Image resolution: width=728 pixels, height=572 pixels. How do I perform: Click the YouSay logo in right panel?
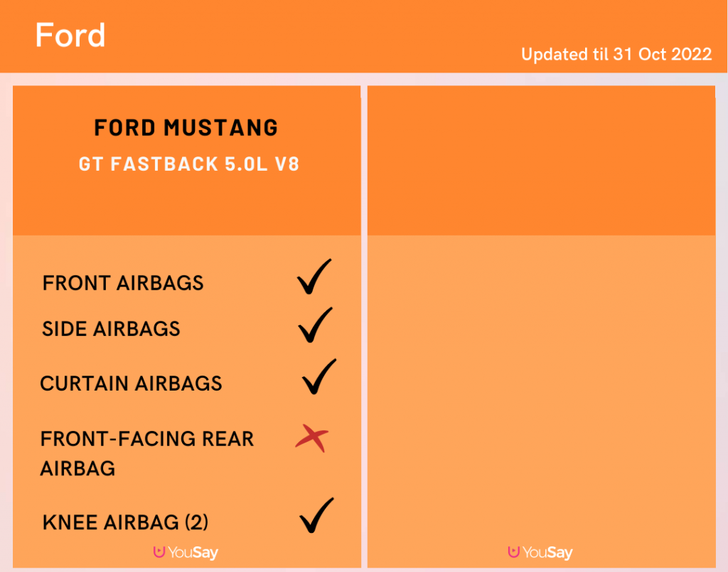coord(540,552)
